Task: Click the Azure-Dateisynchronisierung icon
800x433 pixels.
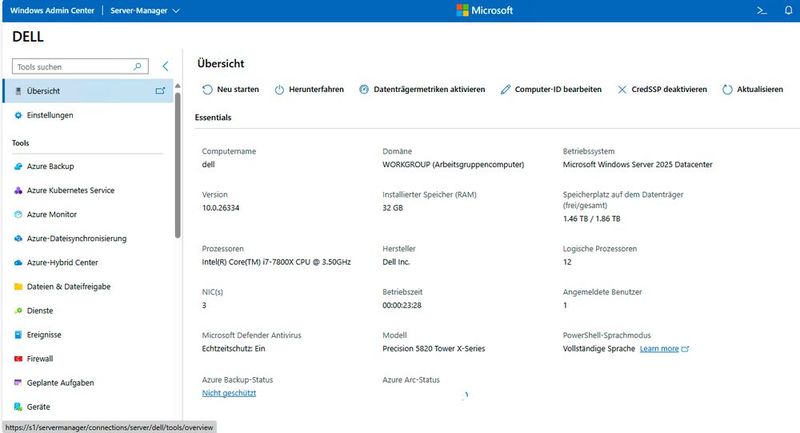Action: click(x=18, y=238)
